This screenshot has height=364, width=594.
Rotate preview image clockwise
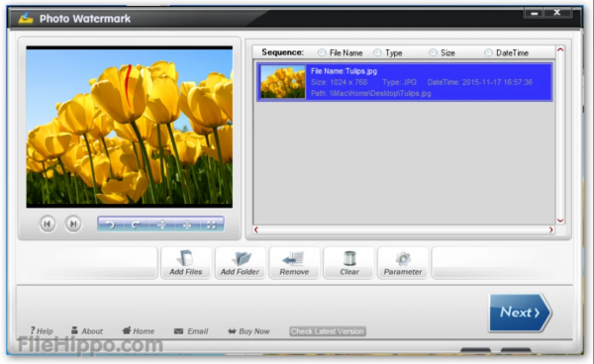(x=136, y=225)
